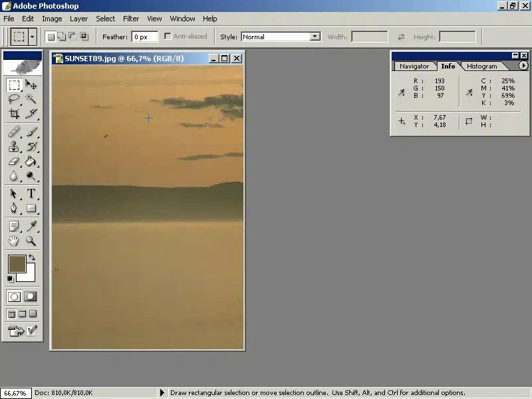Swap foreground and background colors

[31, 257]
